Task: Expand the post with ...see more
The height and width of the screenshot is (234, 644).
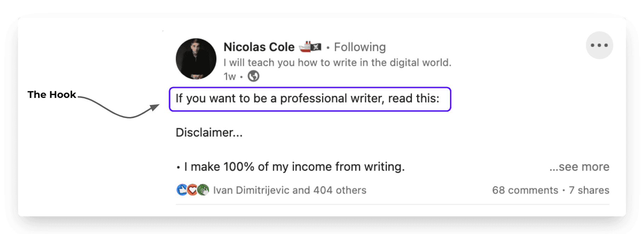Action: 579,167
